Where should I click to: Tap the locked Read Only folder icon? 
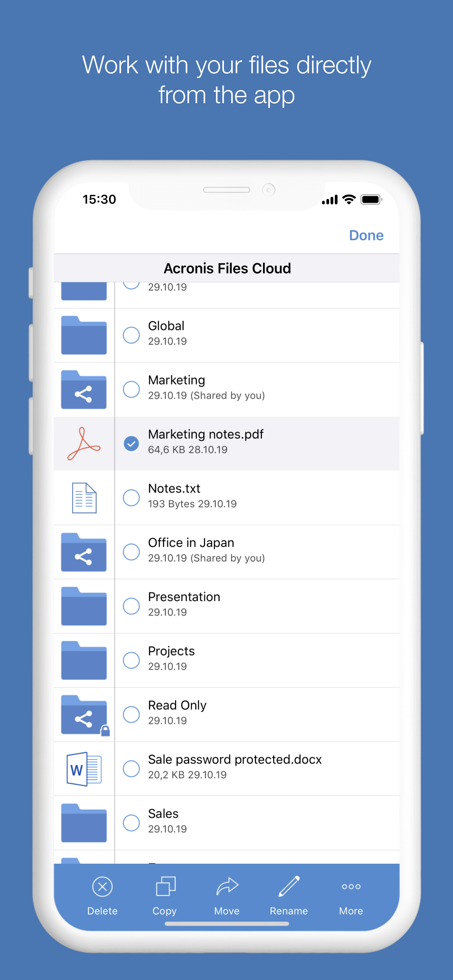(85, 715)
